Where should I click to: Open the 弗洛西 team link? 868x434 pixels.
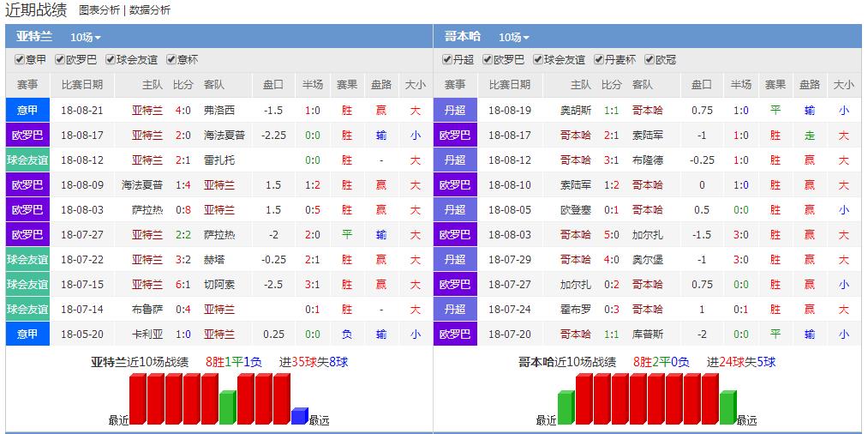(x=218, y=111)
